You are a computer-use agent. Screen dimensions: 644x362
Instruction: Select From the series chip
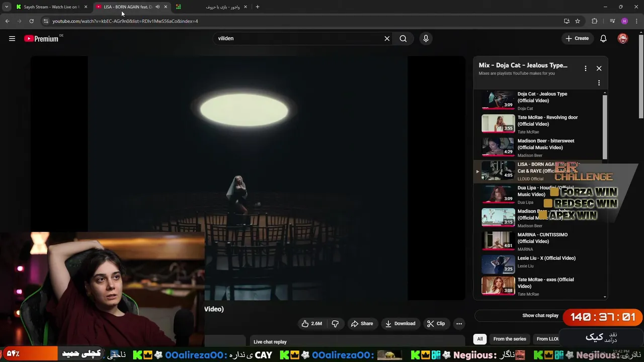(510, 339)
